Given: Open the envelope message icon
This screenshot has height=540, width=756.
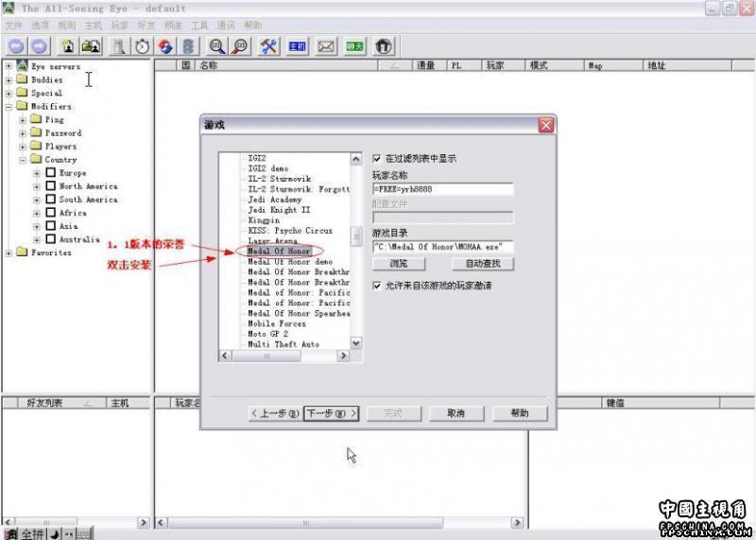Looking at the screenshot, I should 326,46.
